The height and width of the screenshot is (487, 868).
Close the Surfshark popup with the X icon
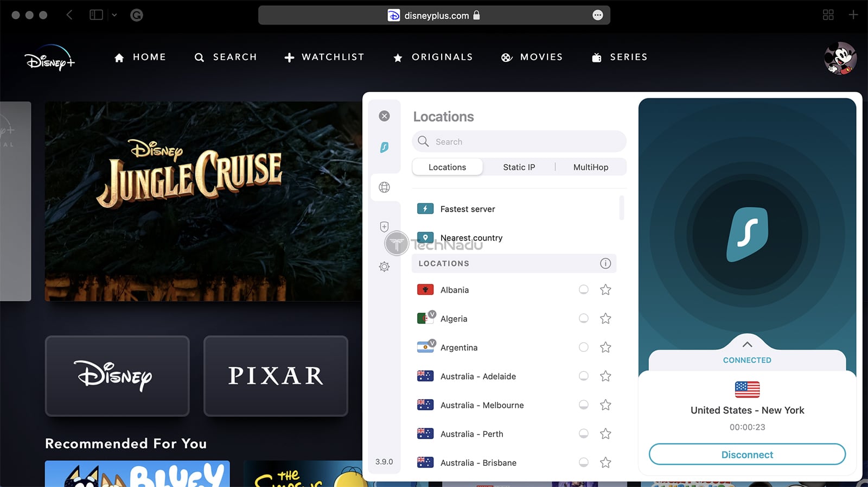click(x=384, y=116)
